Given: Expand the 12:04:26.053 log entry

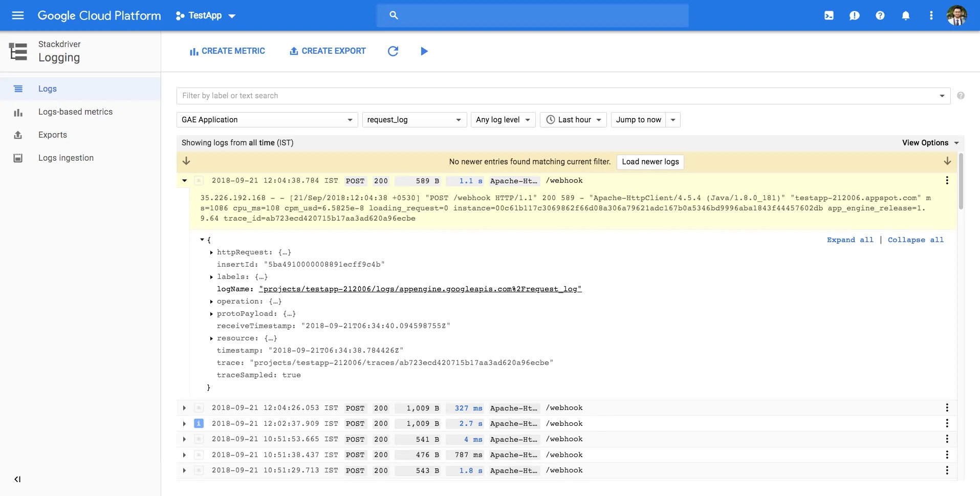Looking at the screenshot, I should (185, 408).
